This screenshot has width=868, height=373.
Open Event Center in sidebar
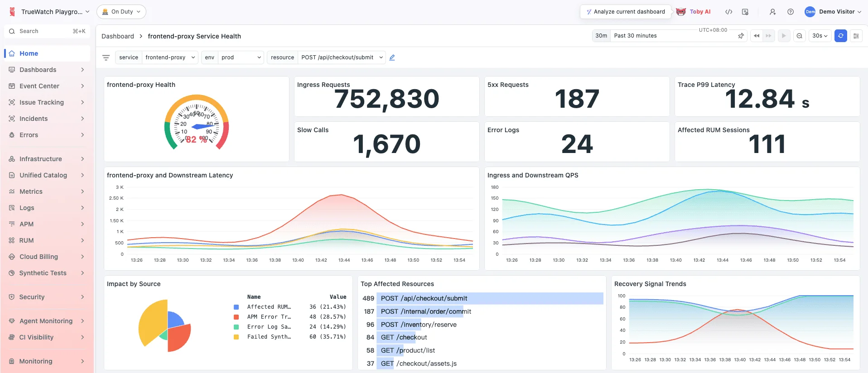(x=47, y=86)
